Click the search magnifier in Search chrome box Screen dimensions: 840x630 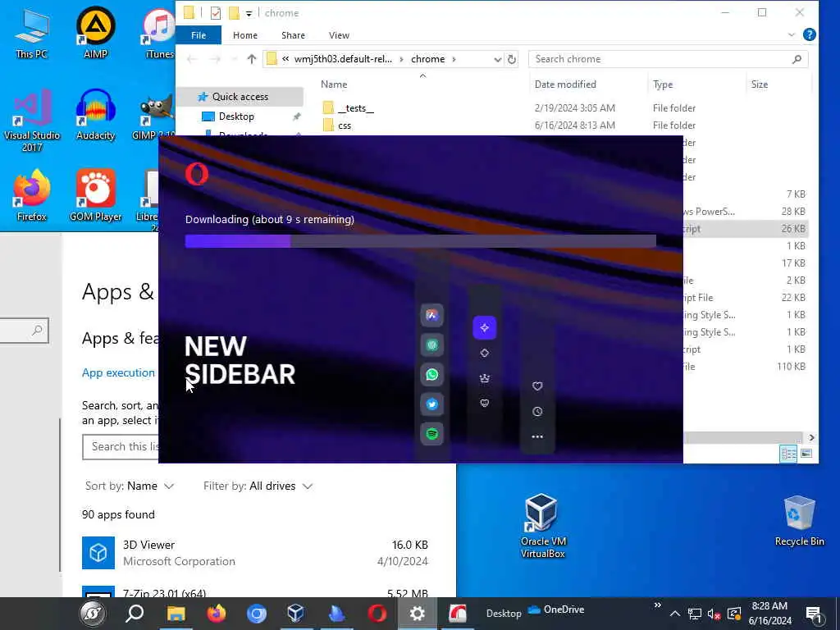click(797, 59)
